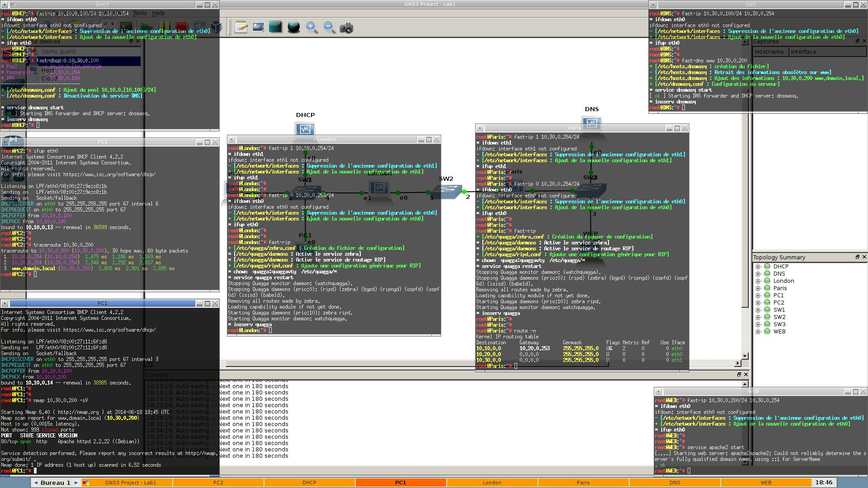Expand the Paris node in the Topology Summary

click(758, 288)
